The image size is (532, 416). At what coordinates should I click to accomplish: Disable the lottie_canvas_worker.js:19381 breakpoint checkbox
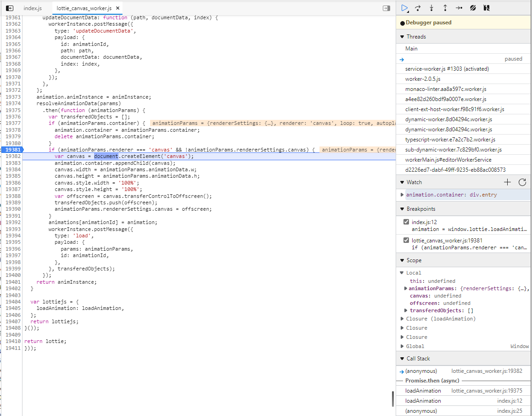tap(406, 240)
